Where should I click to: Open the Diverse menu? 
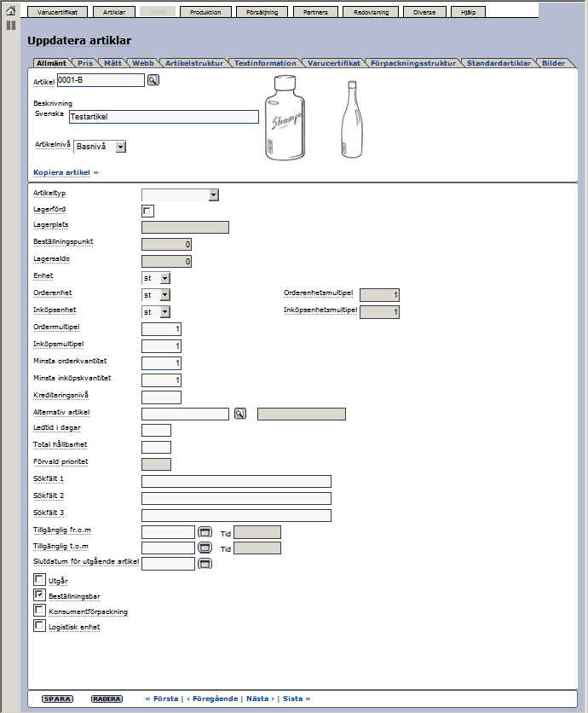tap(424, 12)
